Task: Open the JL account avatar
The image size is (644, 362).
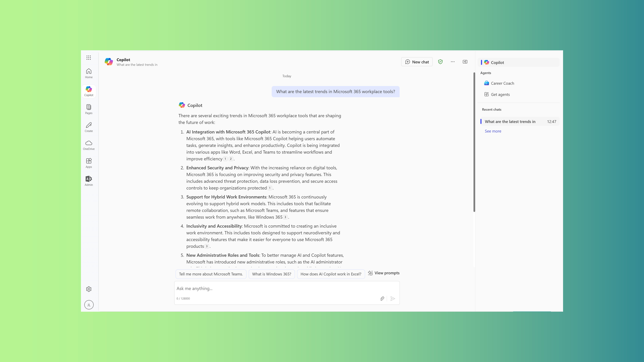Action: (89, 305)
